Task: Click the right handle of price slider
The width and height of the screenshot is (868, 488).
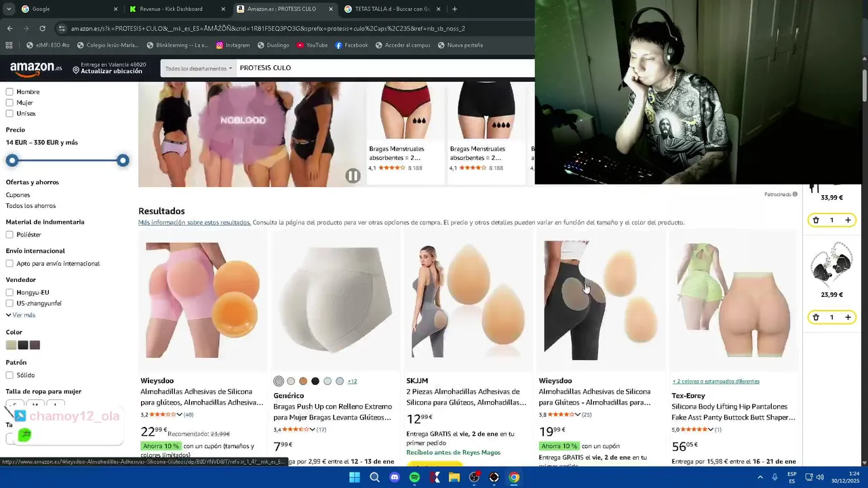Action: coord(123,161)
